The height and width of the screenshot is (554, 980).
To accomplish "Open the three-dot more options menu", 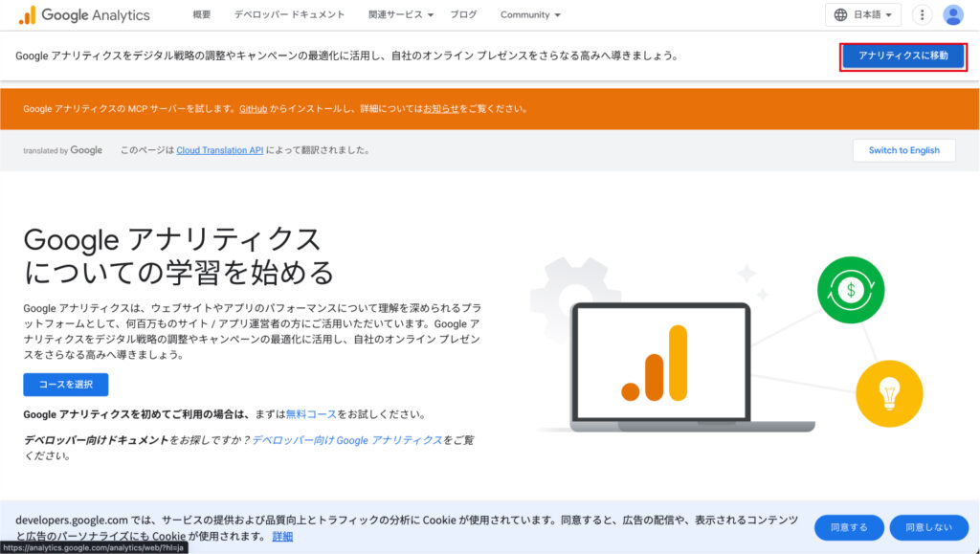I will [x=922, y=15].
